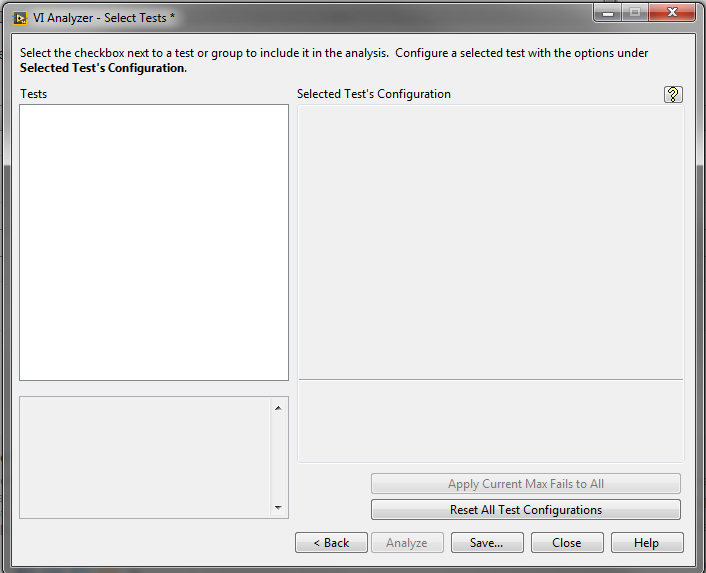Close the window with the red X
The height and width of the screenshot is (573, 706).
pos(672,13)
